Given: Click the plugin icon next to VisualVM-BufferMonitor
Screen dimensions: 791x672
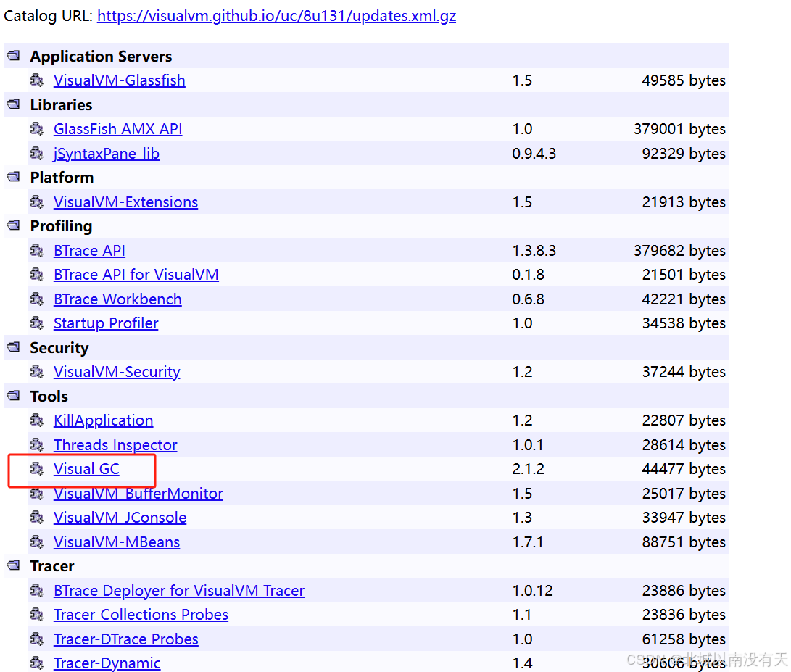Looking at the screenshot, I should 37,493.
